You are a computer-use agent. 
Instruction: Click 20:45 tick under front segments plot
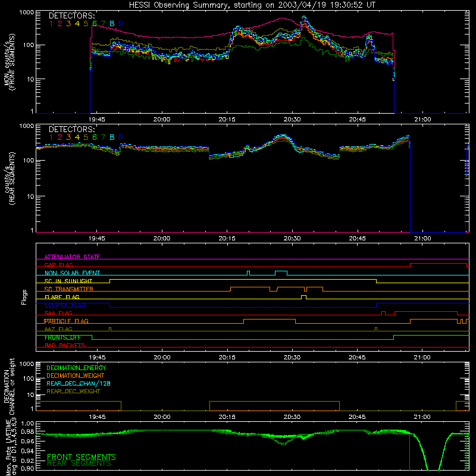tap(358, 120)
